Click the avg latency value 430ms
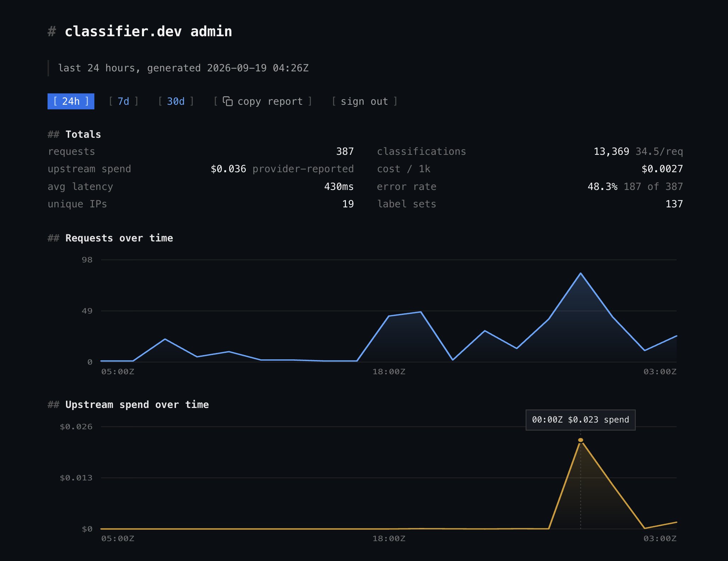This screenshot has width=728, height=561. 339,187
